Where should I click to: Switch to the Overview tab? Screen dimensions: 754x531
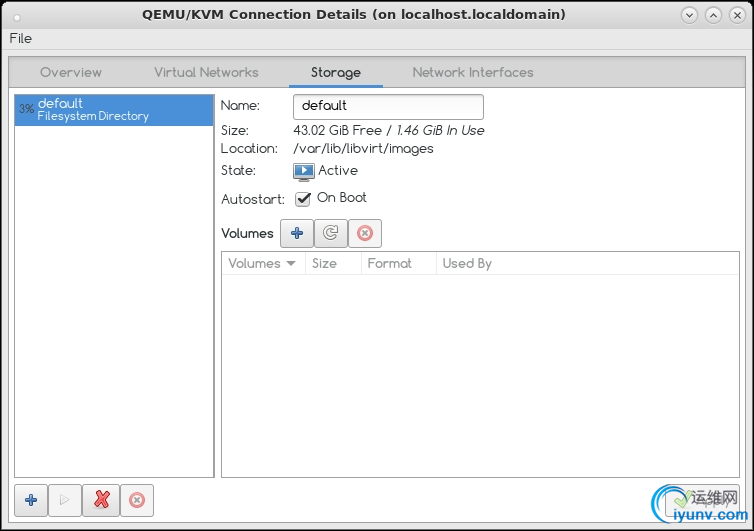(x=71, y=72)
